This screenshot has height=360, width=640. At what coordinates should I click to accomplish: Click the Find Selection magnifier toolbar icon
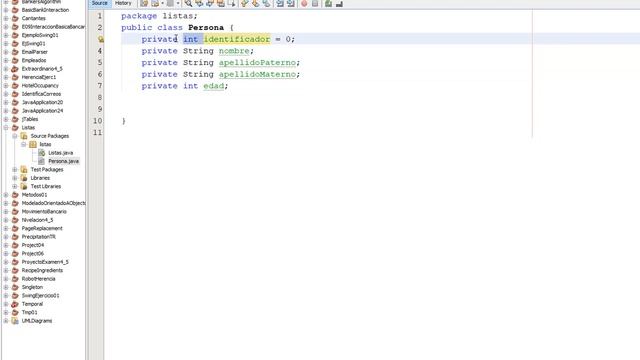pyautogui.click(x=188, y=4)
